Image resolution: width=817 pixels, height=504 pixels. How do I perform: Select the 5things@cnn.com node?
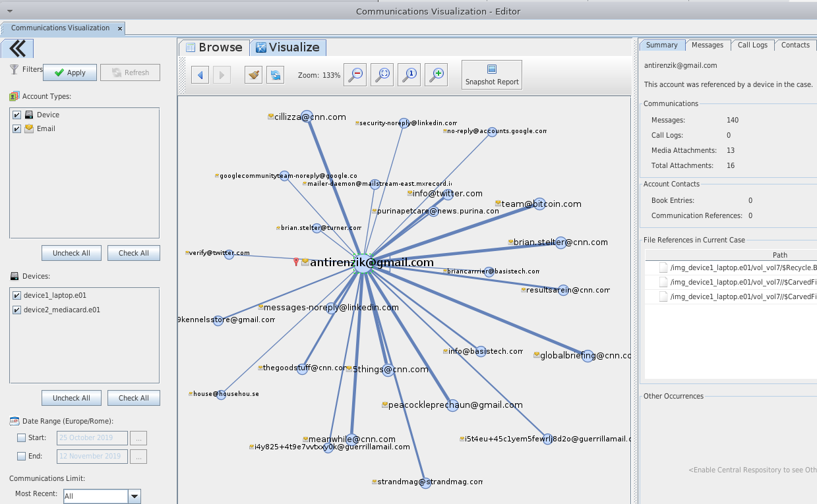pyautogui.click(x=388, y=370)
